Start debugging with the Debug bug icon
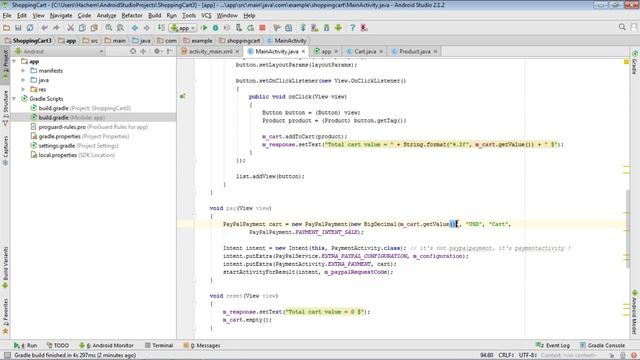Screen dimensions: 640x360 pos(216,28)
